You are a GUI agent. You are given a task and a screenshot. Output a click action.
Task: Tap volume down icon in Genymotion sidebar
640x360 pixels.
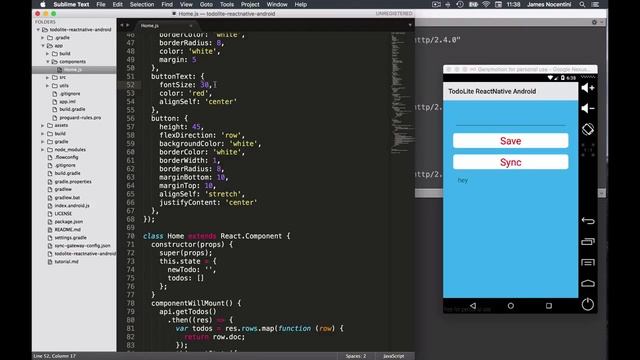(588, 108)
